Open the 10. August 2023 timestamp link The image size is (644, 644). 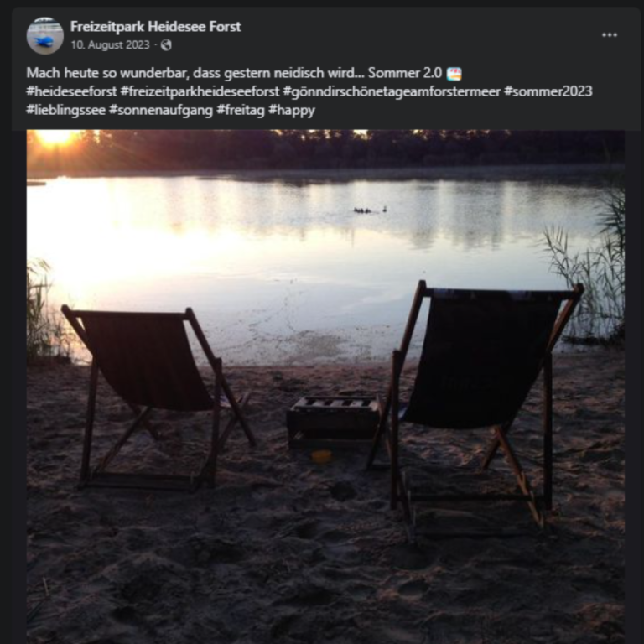pos(110,44)
